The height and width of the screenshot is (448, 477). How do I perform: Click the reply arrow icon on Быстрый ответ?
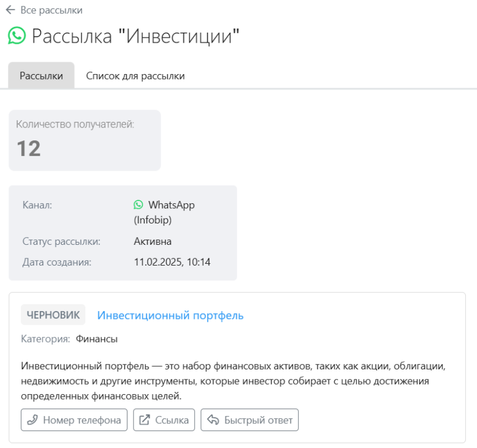pos(213,420)
